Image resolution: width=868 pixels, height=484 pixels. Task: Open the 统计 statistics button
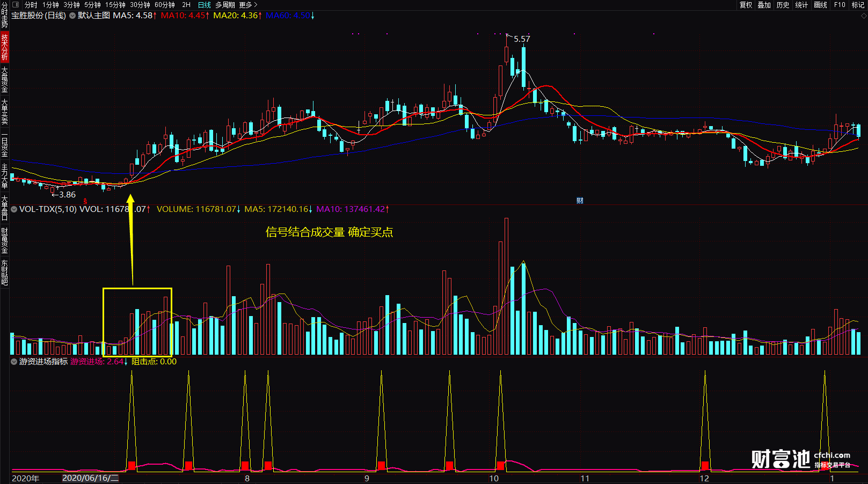[x=801, y=5]
